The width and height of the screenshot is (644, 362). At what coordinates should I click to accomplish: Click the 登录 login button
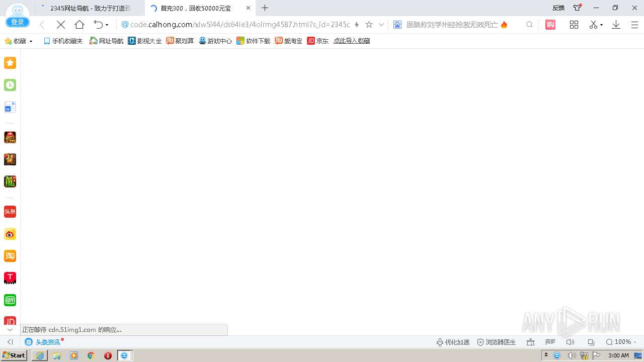point(17,22)
